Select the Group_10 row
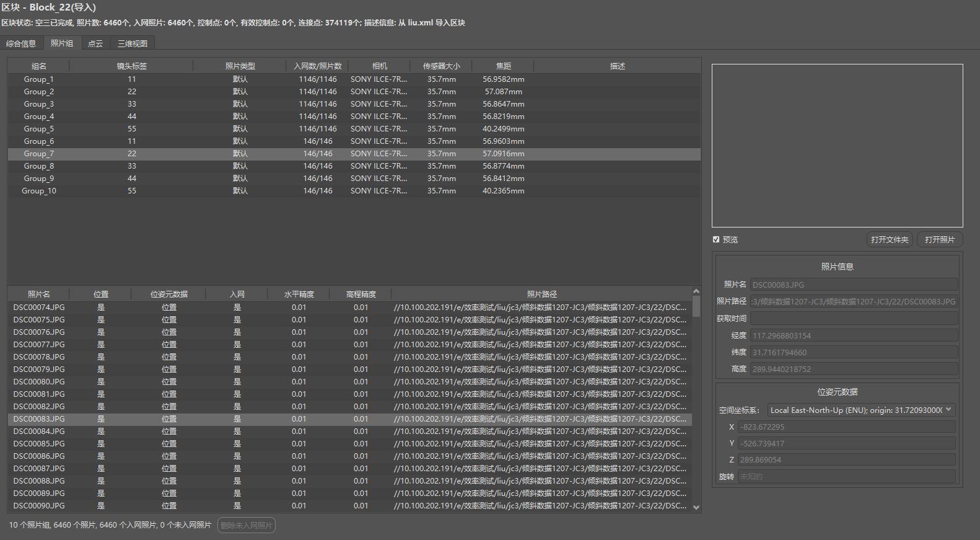Viewport: 980px width, 540px height. click(x=354, y=191)
